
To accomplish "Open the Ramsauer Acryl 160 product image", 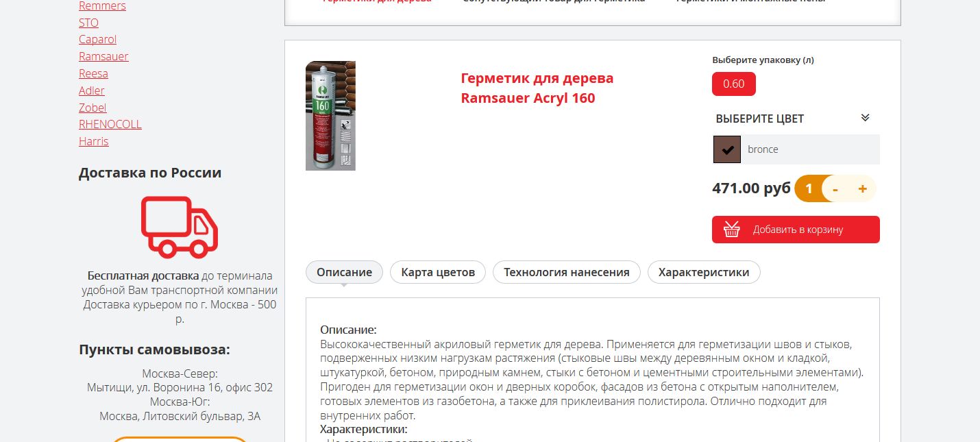I will click(330, 116).
